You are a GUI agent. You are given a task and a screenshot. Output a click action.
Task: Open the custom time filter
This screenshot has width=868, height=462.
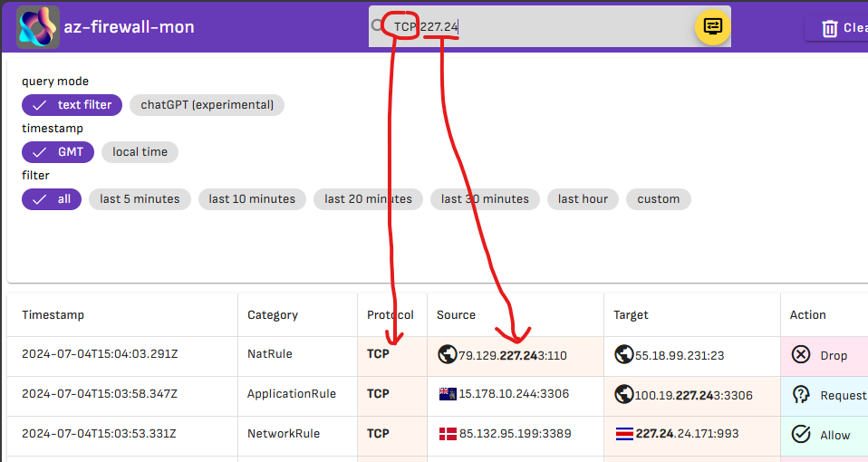[x=658, y=199]
